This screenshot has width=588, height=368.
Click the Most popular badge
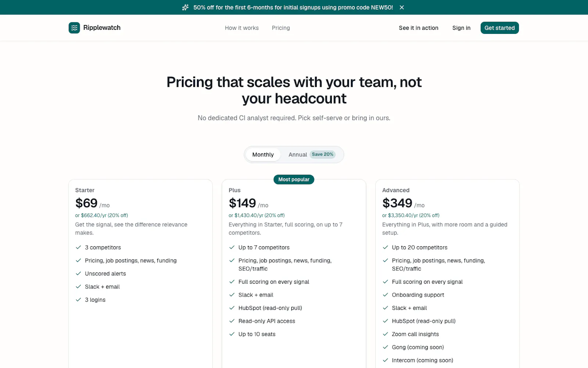pyautogui.click(x=294, y=180)
